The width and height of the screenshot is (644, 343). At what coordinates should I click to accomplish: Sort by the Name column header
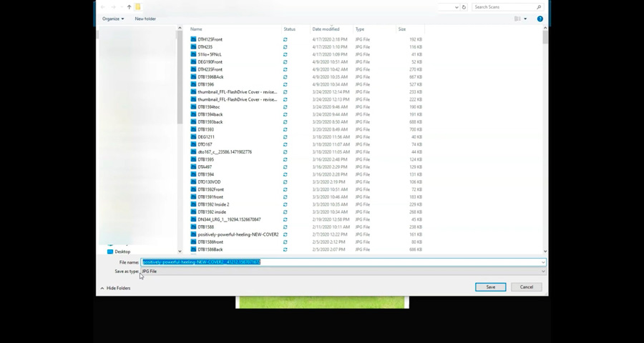pyautogui.click(x=196, y=29)
